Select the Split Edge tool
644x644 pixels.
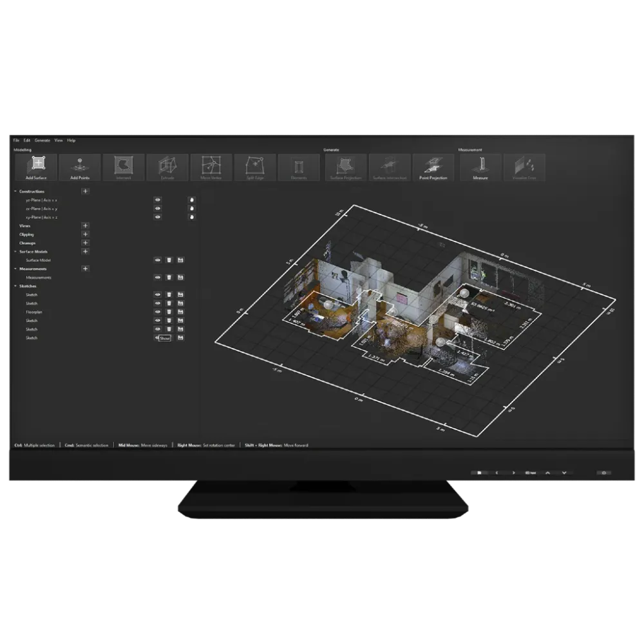coord(255,167)
